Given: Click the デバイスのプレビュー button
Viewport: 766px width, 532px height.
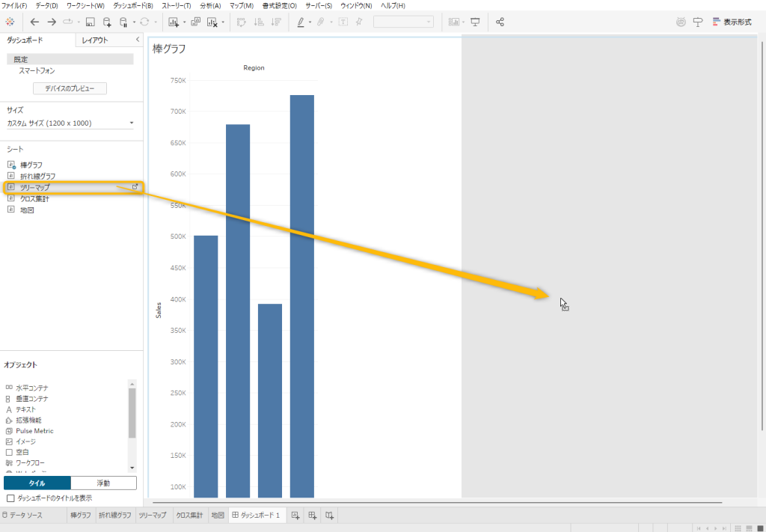Looking at the screenshot, I should 70,88.
